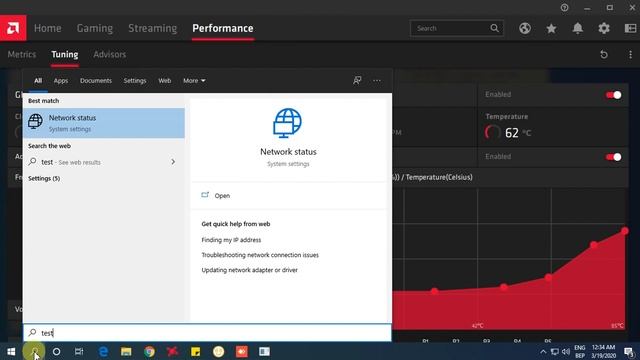Screen dimensions: 640x360
Task: Open Radeon Software settings gear
Action: click(604, 28)
